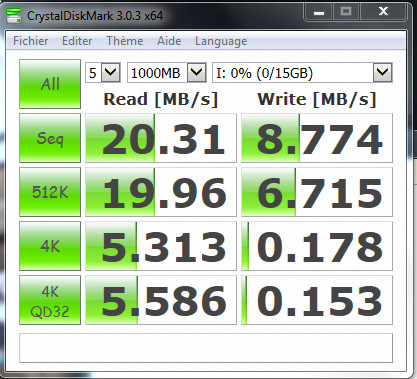The height and width of the screenshot is (379, 417).
Task: Click the empty comment field at bottom
Action: tap(206, 348)
